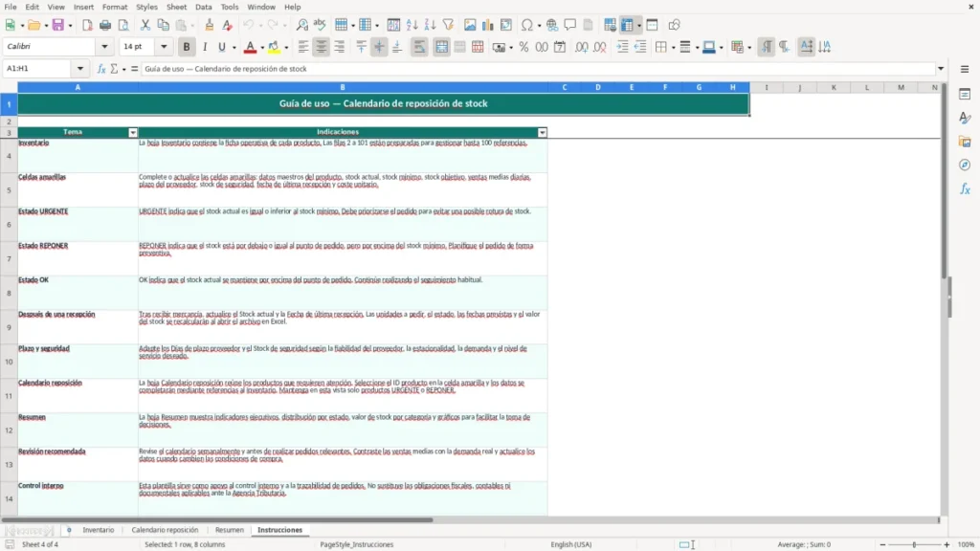Open the Tema column filter dropdown
This screenshot has height=551, width=980.
click(x=132, y=132)
